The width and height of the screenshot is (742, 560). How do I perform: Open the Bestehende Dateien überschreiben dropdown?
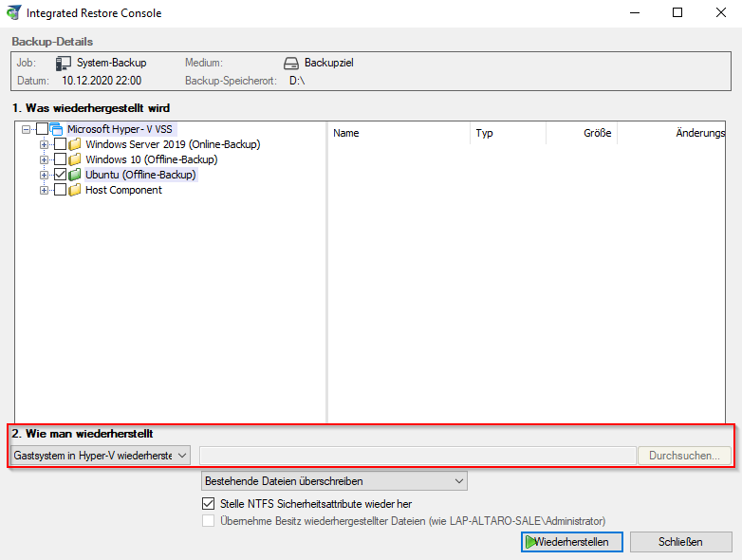(x=334, y=481)
